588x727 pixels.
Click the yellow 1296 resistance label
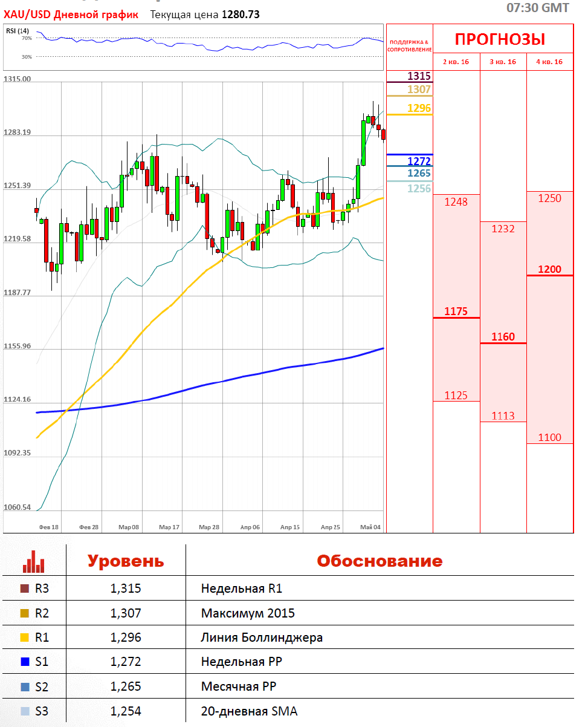[419, 108]
